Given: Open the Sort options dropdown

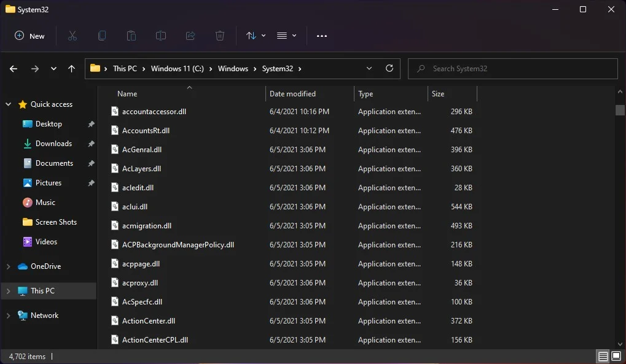Looking at the screenshot, I should point(256,36).
